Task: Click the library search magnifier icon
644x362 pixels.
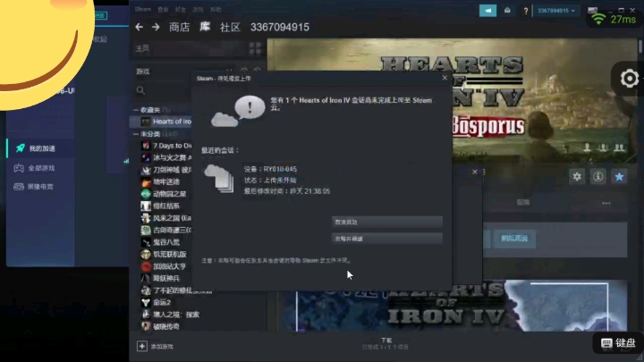Action: click(x=140, y=90)
